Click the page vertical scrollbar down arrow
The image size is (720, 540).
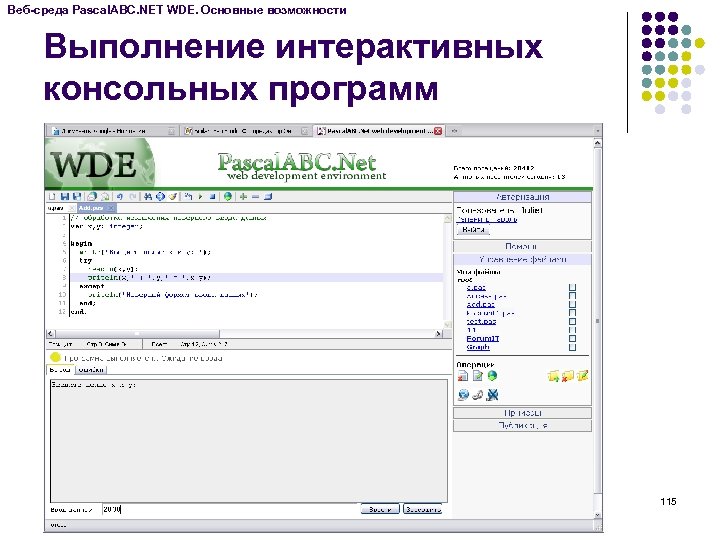[597, 515]
